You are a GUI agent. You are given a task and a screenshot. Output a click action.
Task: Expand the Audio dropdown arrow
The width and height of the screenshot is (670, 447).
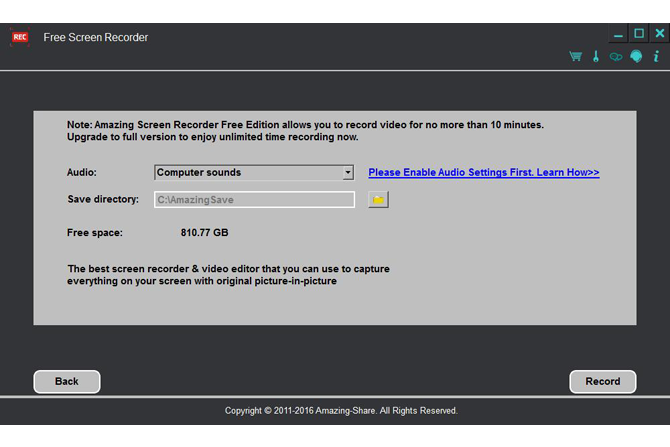click(x=348, y=172)
